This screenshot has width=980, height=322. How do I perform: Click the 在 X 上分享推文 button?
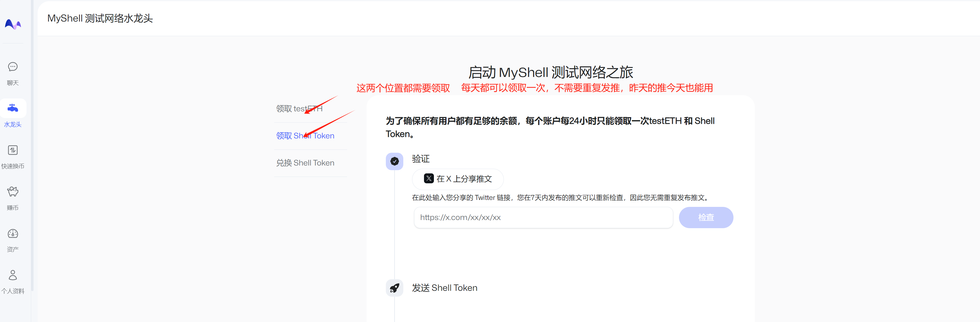[x=458, y=179]
